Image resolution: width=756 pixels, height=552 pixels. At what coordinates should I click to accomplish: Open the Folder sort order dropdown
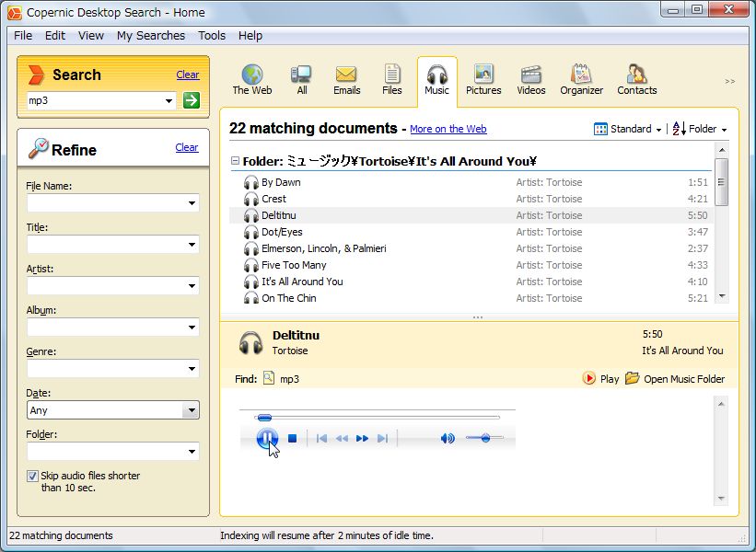pos(700,129)
